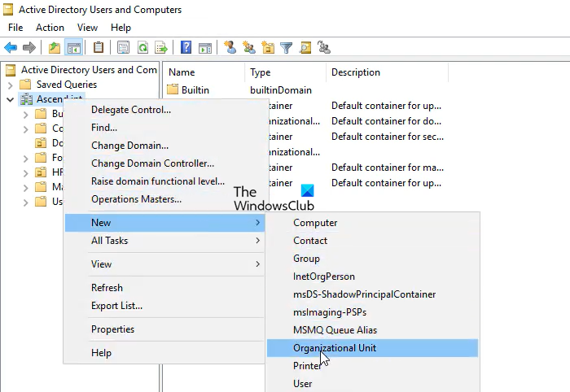Select InetOrgPerson in the New submenu
Viewport: 570px width, 392px height.
click(x=373, y=277)
